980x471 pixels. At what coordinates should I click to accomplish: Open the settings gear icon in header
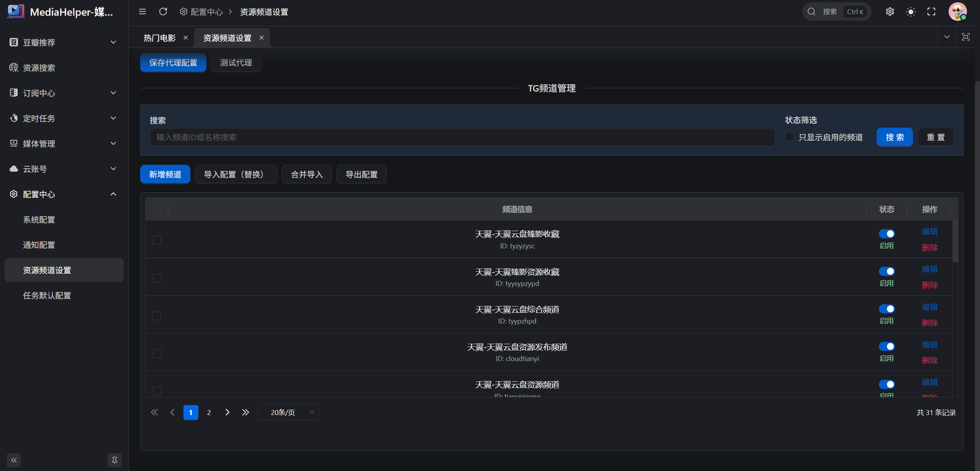pos(890,12)
